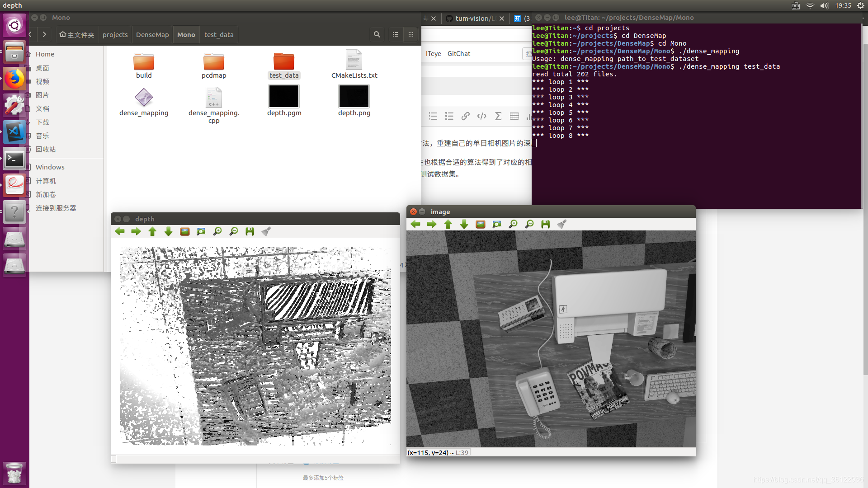Click search icon in file manager
The height and width of the screenshot is (488, 868).
(377, 34)
